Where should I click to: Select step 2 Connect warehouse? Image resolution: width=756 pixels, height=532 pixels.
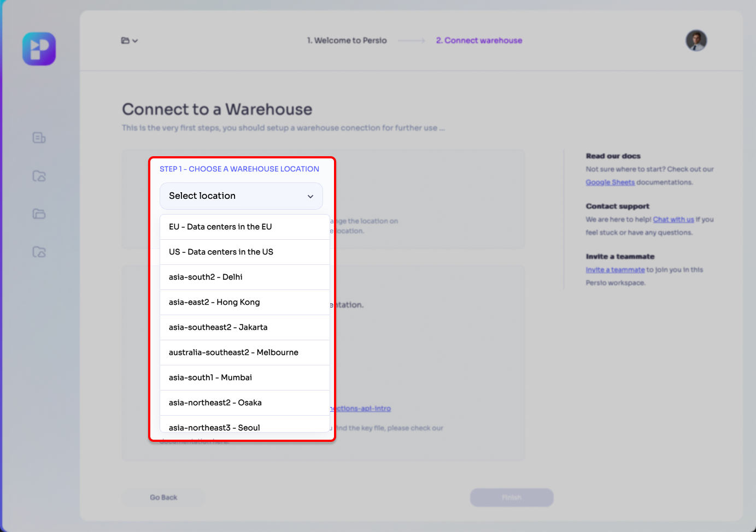pos(478,40)
